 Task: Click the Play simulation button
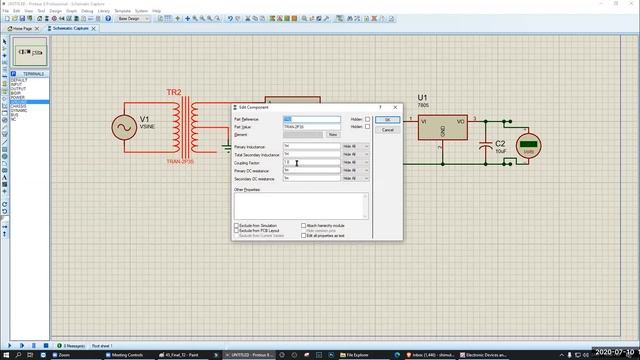pyautogui.click(x=9, y=346)
